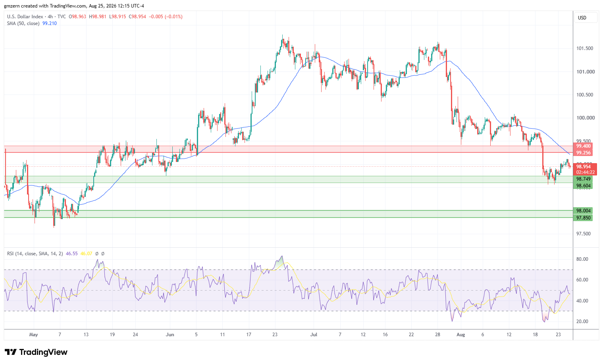Click the open price O98.963
603x364 pixels.
click(x=77, y=17)
